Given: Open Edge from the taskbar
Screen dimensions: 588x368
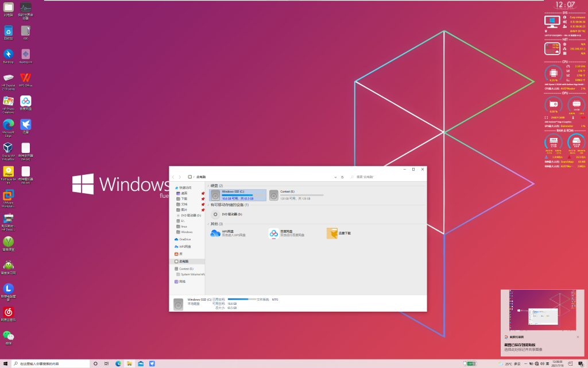Looking at the screenshot, I should point(118,363).
